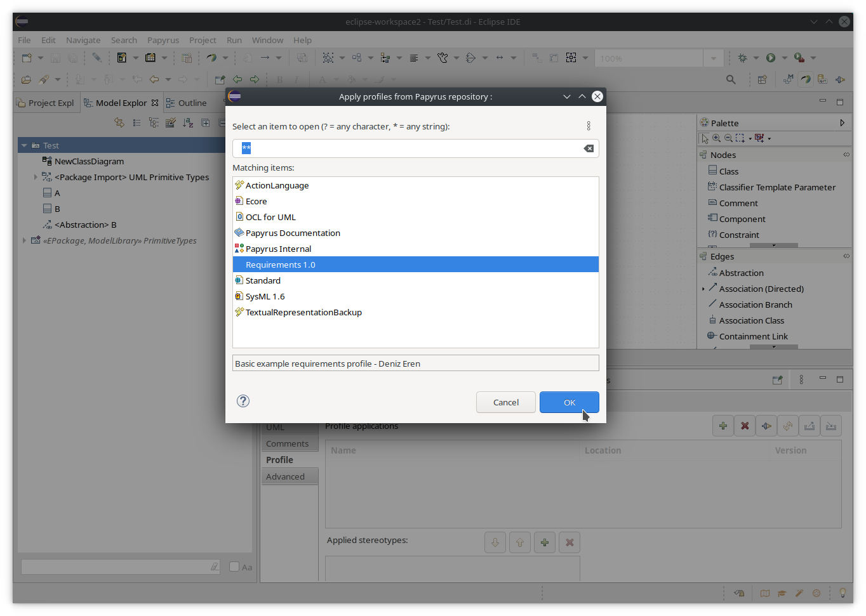Clear the profile search filter text
The width and height of the screenshot is (866, 616).
coord(589,148)
